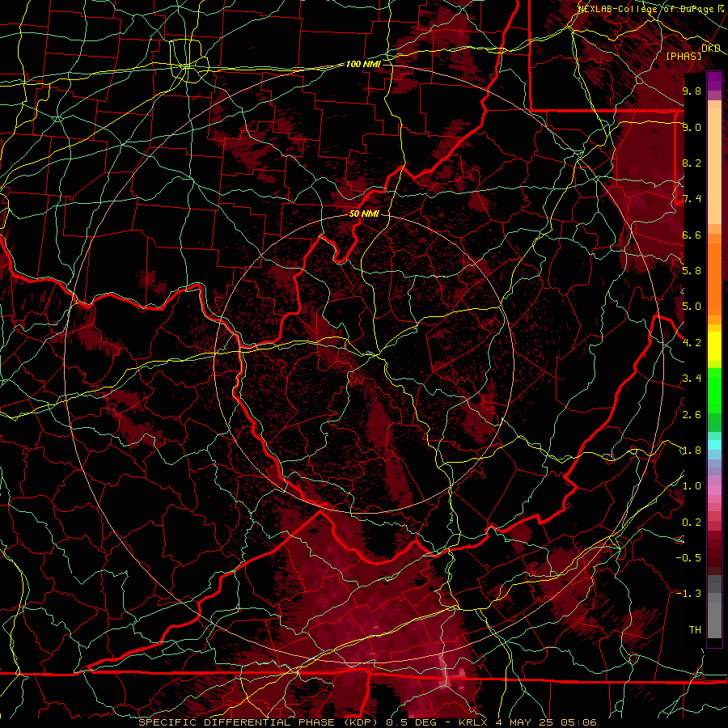Click the [PHAS] unit label above the scale
Viewport: 728px width, 728px height.
[x=684, y=56]
